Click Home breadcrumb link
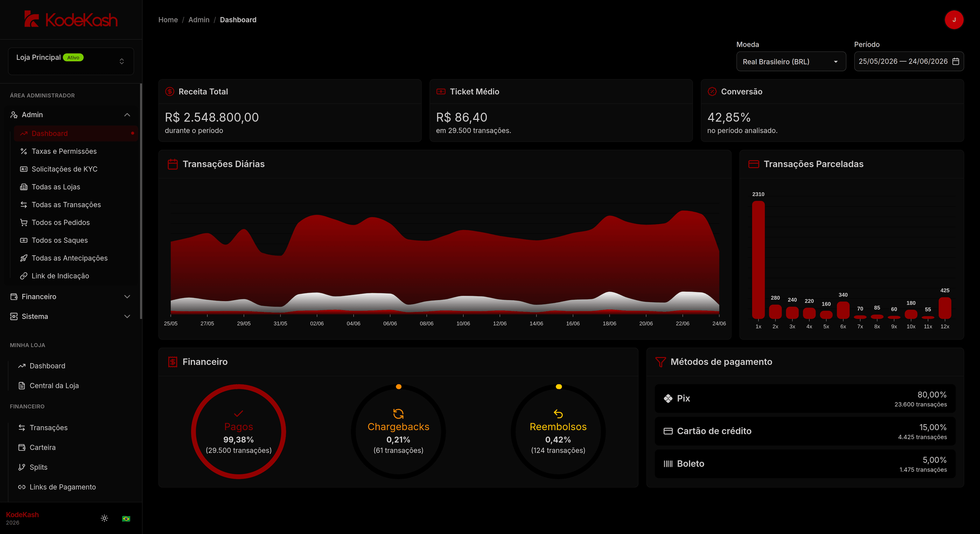The width and height of the screenshot is (980, 534). (168, 20)
